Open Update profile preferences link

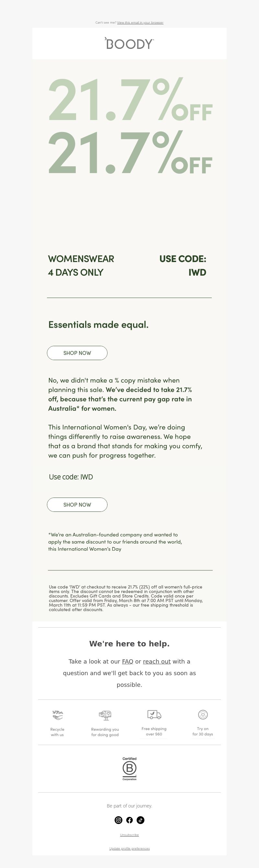(129, 849)
